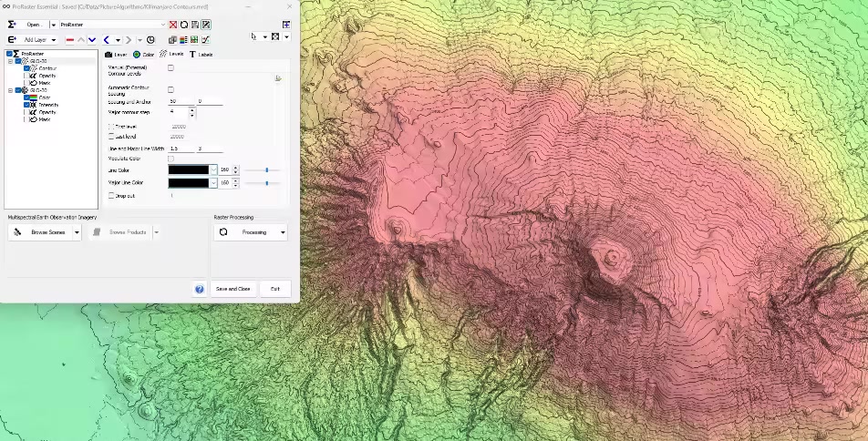Viewport: 868px width, 441px height.
Task: Click the red remove layer icon
Action: (x=69, y=40)
